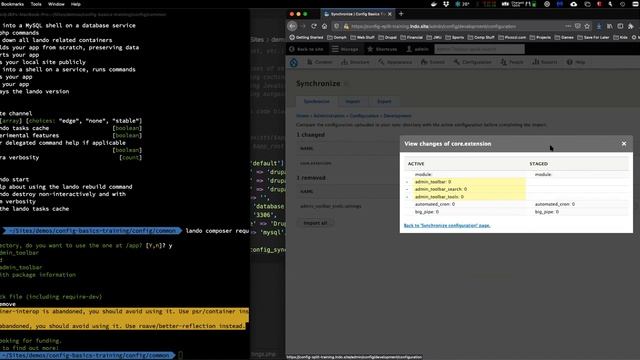Click staged automated_cron: 0 entry
The height and width of the screenshot is (360, 640).
tap(554, 204)
